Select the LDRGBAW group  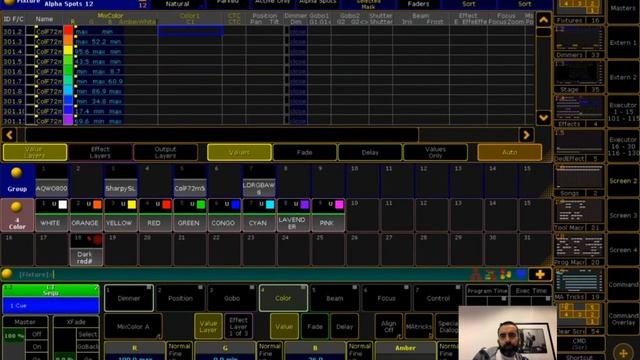pyautogui.click(x=258, y=180)
